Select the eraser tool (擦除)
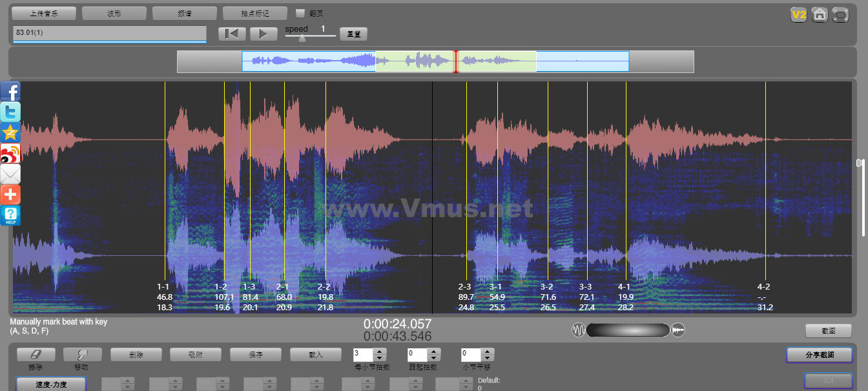Image resolution: width=868 pixels, height=391 pixels. coord(36,355)
